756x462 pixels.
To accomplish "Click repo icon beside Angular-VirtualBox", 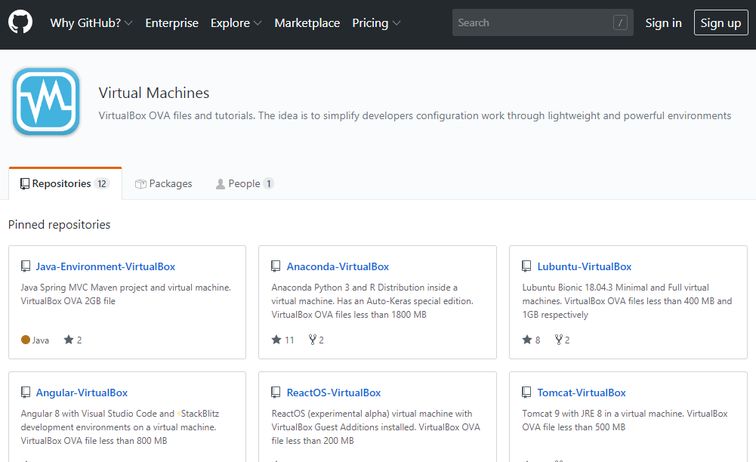I will click(26, 393).
